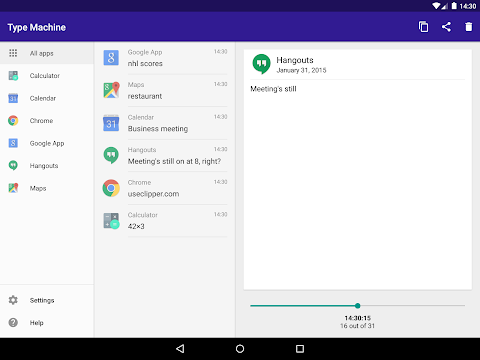The image size is (480, 360).
Task: Click the unfilled slider track right of handle
Action: pos(413,305)
